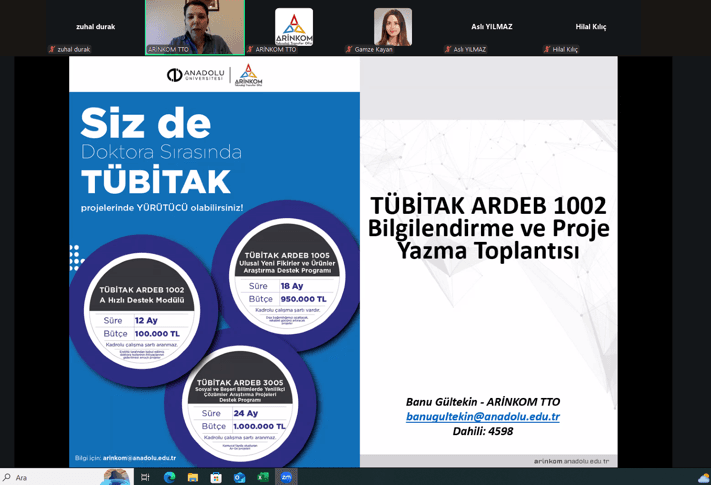Click the banugultekin@anadolu.edu.tr email link

pyautogui.click(x=482, y=416)
